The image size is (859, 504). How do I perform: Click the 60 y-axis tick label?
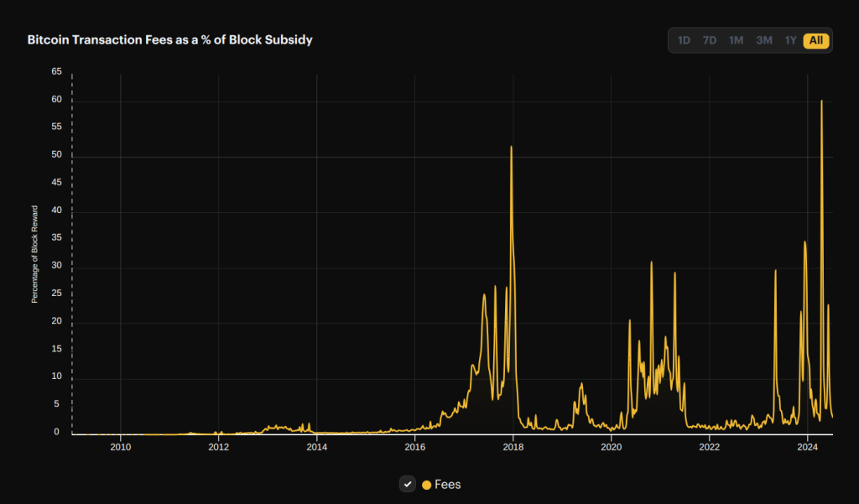56,100
